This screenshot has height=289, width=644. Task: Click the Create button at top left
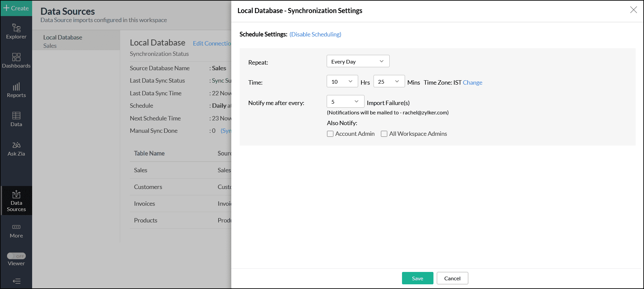16,8
